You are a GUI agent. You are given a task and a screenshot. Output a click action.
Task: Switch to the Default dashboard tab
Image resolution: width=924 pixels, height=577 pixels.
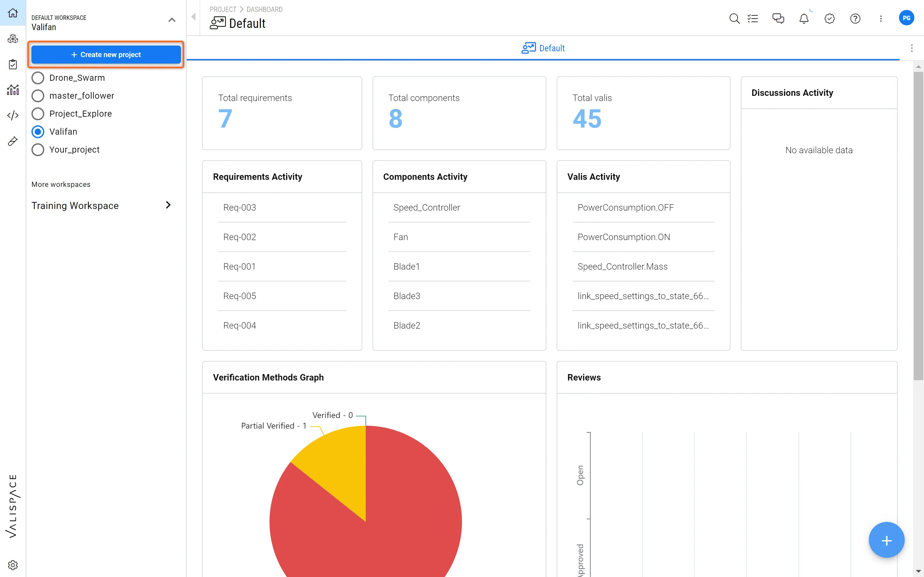543,48
